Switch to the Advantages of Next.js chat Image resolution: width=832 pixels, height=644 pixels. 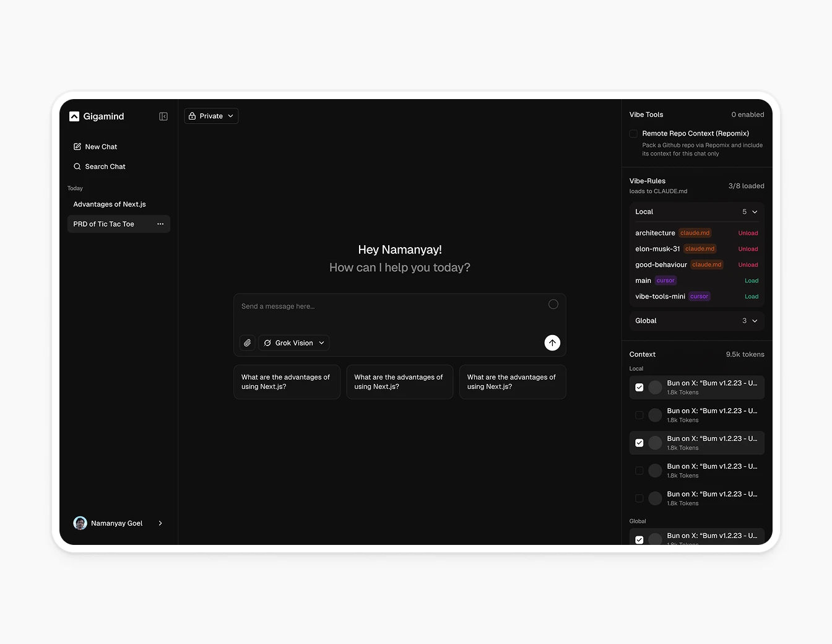click(110, 204)
